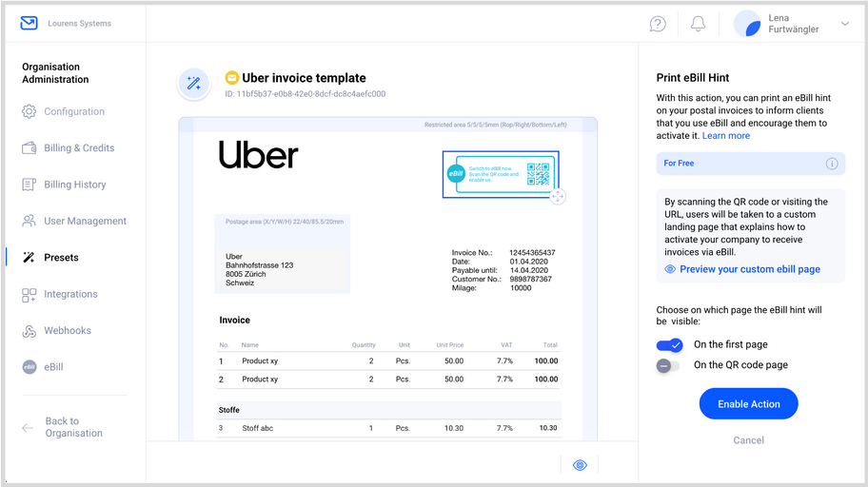
Task: Click the eBill badge icon in sidebar
Action: click(x=30, y=367)
